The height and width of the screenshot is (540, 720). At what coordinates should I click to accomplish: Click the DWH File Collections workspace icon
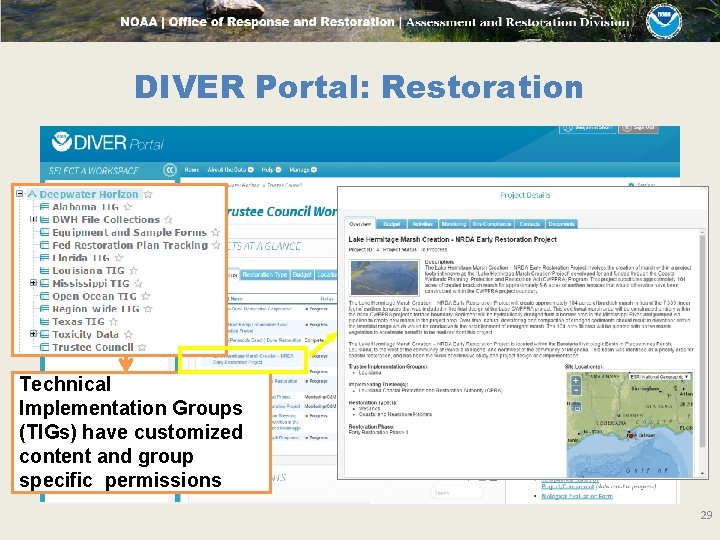pyautogui.click(x=45, y=219)
